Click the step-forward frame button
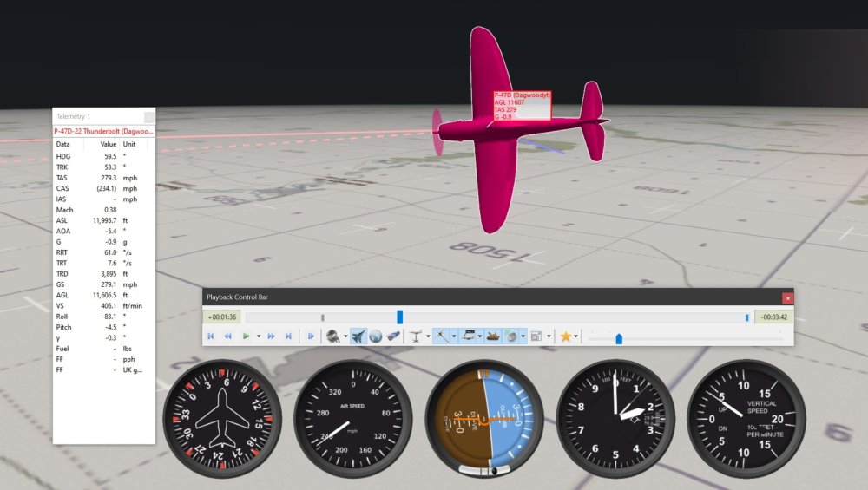The width and height of the screenshot is (868, 490). 310,336
